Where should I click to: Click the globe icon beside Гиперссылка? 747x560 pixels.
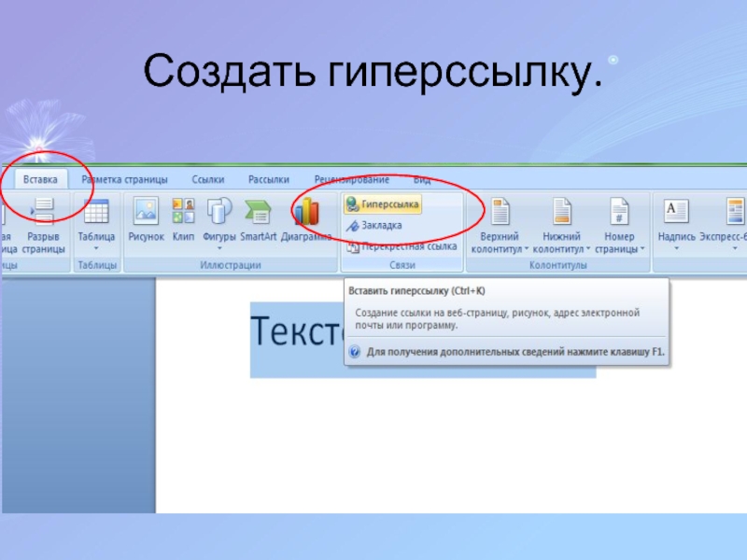coord(352,204)
